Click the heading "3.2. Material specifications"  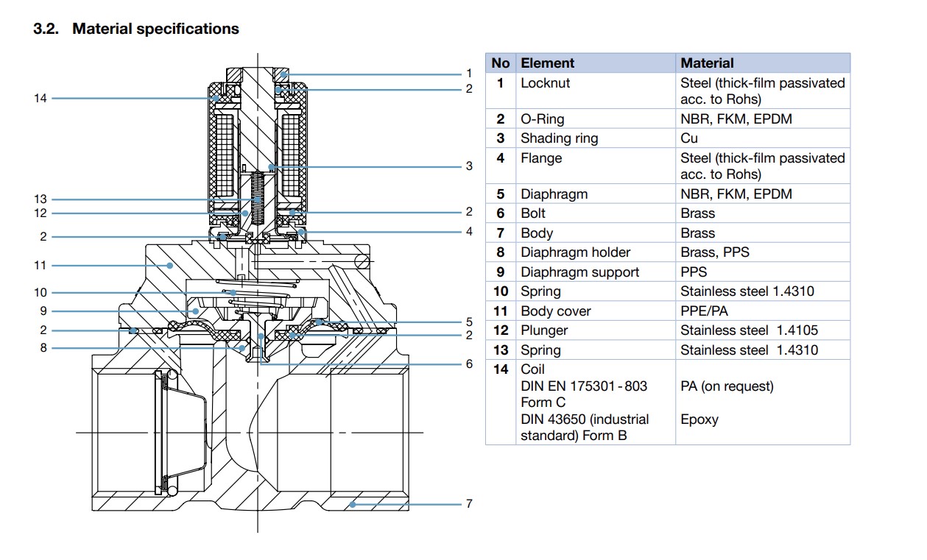136,29
